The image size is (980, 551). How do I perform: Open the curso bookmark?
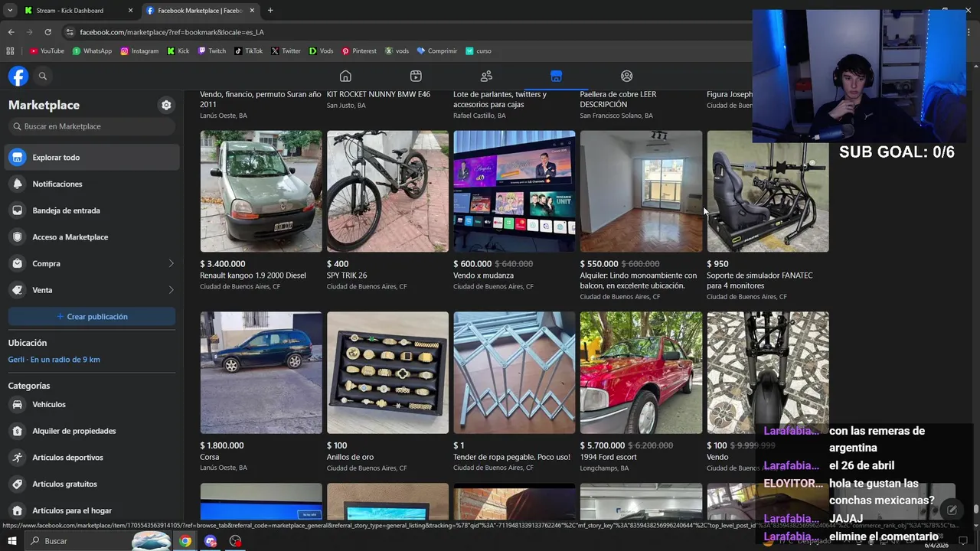pyautogui.click(x=479, y=51)
